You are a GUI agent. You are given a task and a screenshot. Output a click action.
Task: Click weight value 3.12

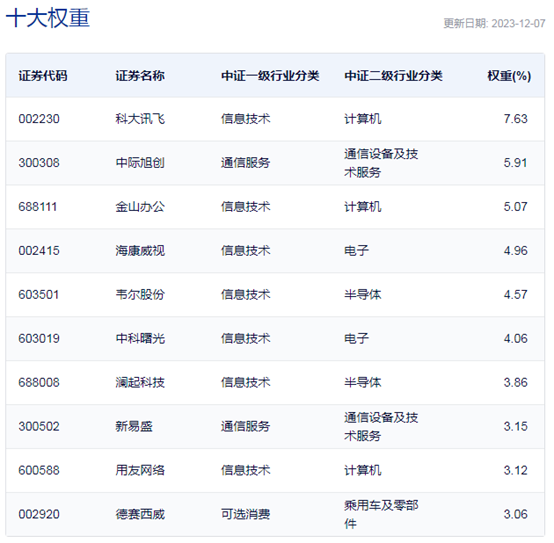[x=515, y=471]
